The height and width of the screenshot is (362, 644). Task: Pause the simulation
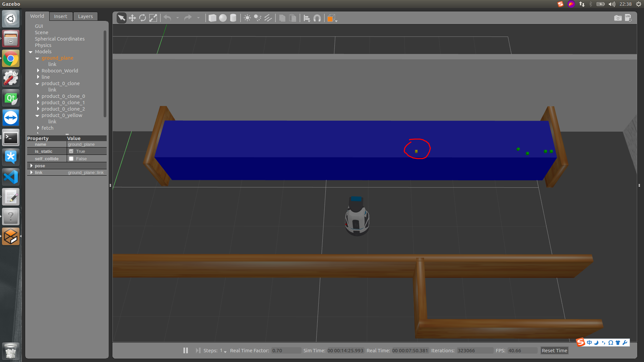tap(185, 351)
